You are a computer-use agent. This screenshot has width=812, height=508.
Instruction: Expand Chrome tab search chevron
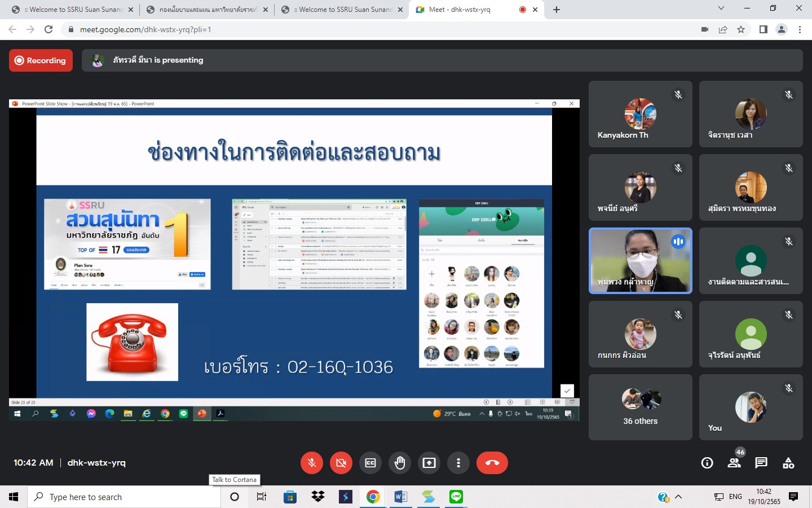coord(721,8)
